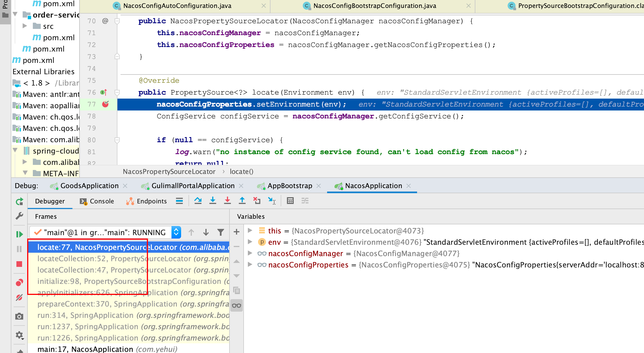Move watch up arrow in Variables toolbar
The width and height of the screenshot is (644, 353).
pyautogui.click(x=237, y=261)
